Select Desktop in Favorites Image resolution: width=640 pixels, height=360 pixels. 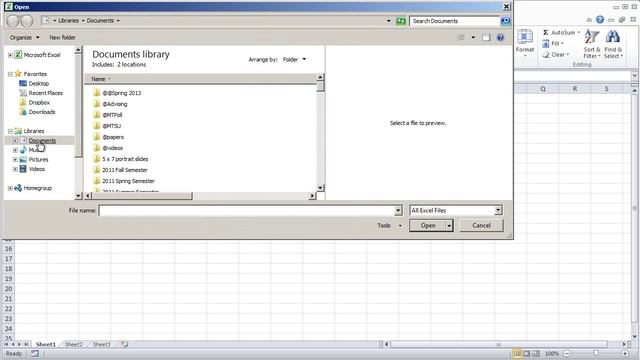coord(34,84)
